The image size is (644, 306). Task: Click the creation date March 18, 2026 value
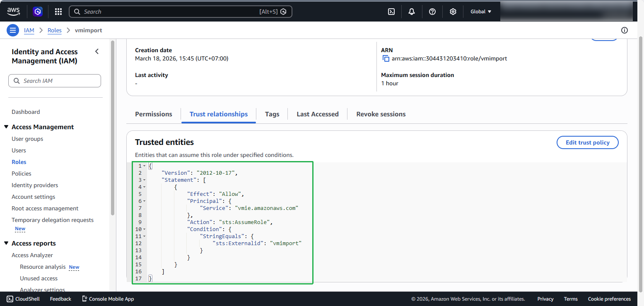click(182, 58)
